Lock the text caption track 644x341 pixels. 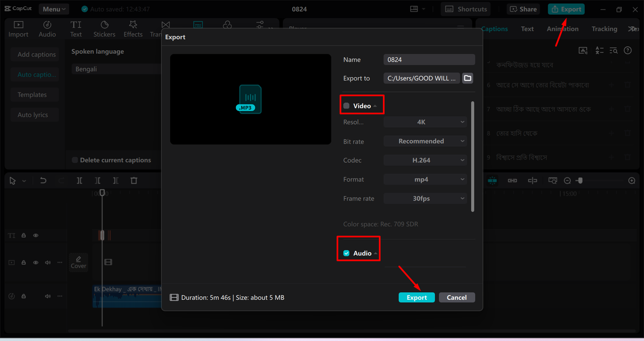(23, 235)
